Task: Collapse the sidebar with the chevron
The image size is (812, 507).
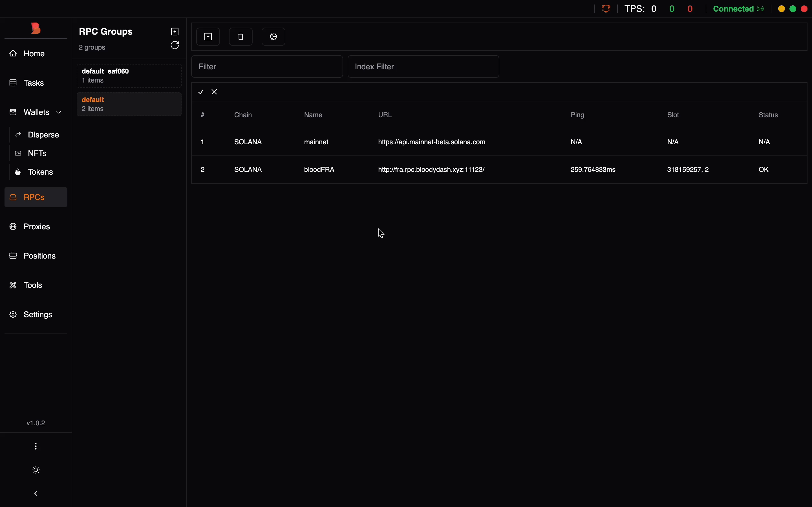Action: click(x=36, y=493)
